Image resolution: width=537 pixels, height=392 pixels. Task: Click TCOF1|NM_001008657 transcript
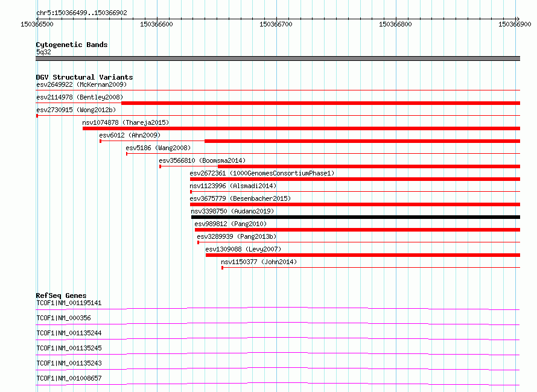point(69,378)
